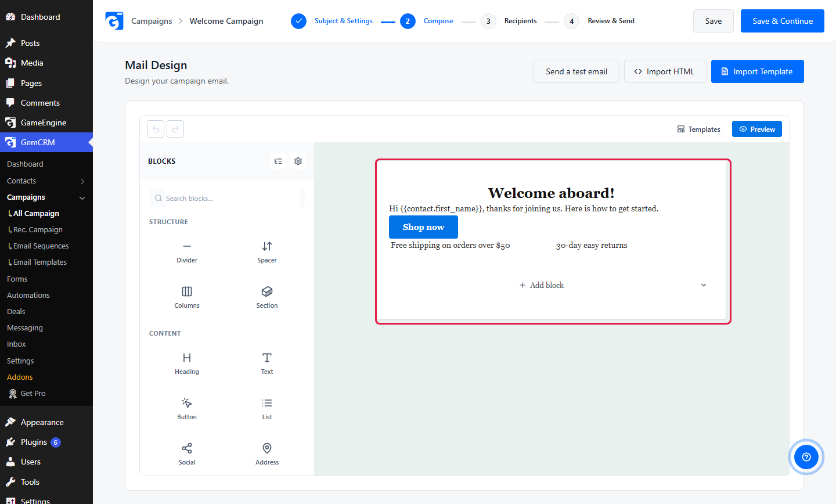Open Plugins in WordPress menu

tap(34, 442)
